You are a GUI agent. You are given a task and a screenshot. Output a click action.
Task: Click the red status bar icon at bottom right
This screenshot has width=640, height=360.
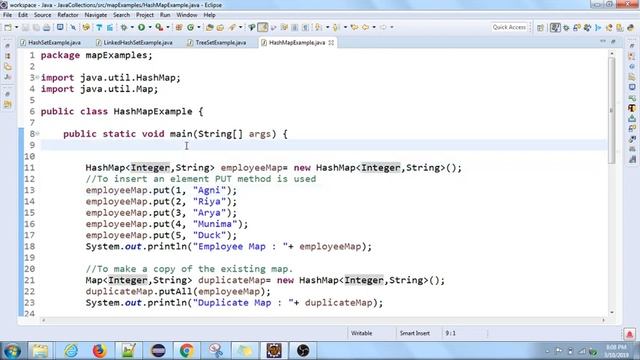629,334
